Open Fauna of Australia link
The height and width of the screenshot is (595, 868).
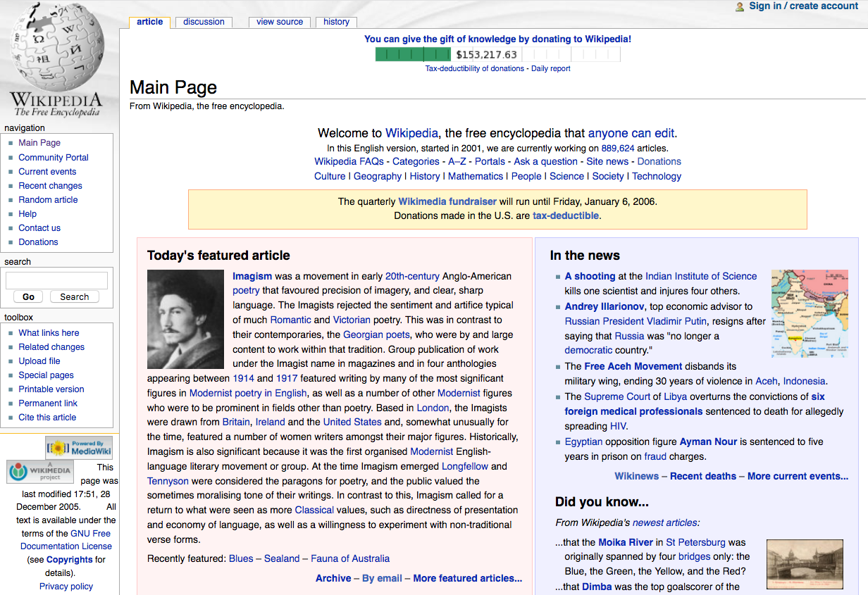(350, 558)
